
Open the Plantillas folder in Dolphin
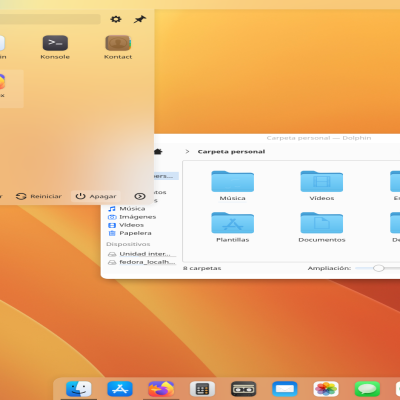click(x=233, y=227)
